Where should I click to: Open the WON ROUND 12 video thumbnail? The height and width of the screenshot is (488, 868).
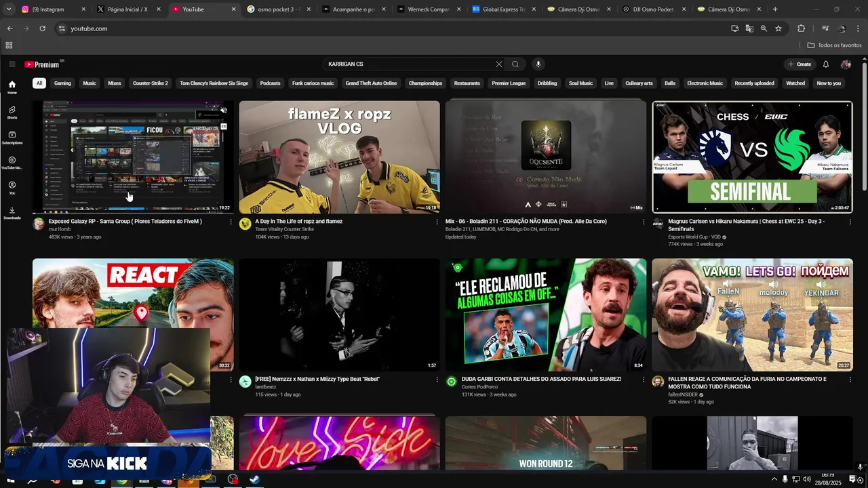[546, 443]
